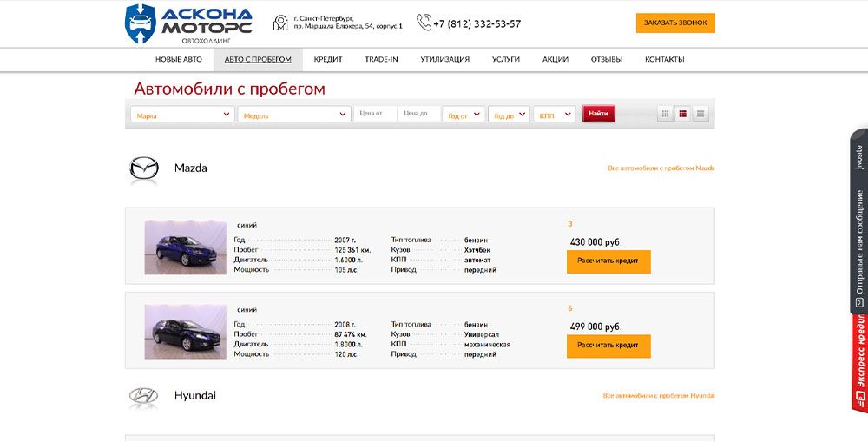Click the Цена от input field
This screenshot has width=868, height=442.
376,114
